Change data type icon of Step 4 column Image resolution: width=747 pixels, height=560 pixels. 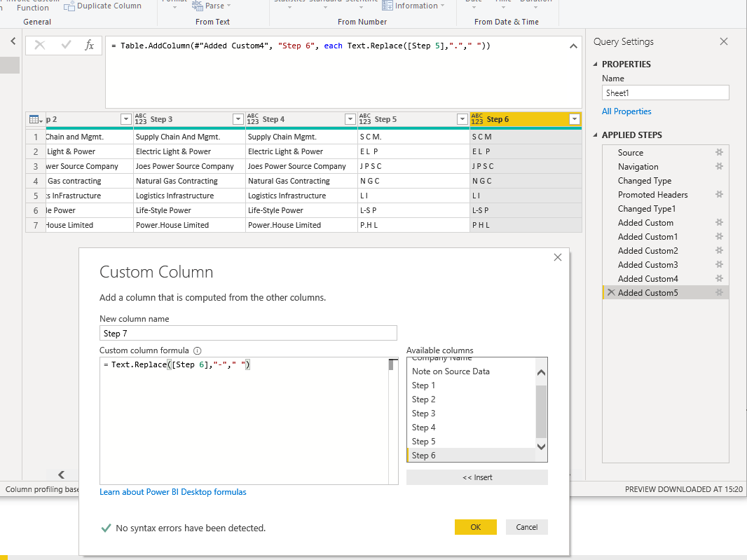click(253, 119)
